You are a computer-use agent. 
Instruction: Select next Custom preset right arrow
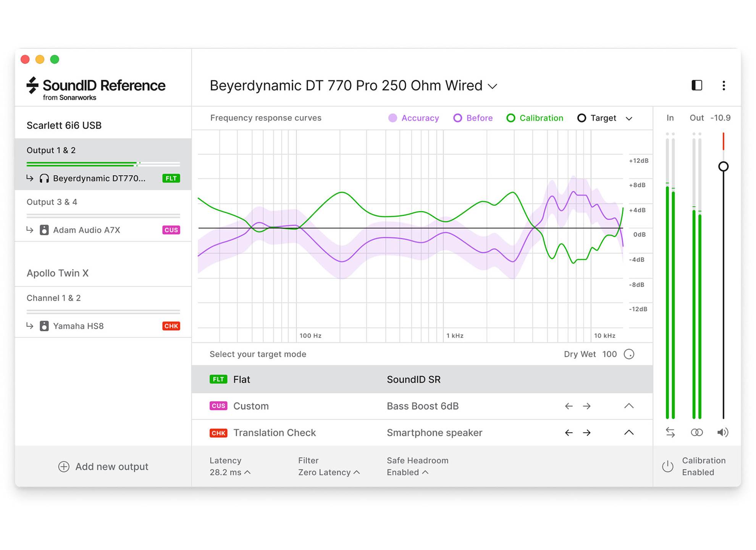point(587,406)
